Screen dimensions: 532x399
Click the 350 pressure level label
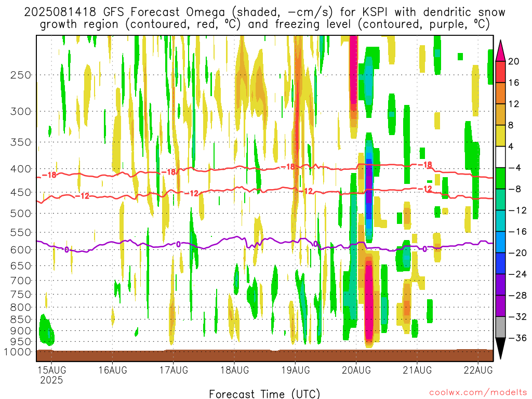21,142
